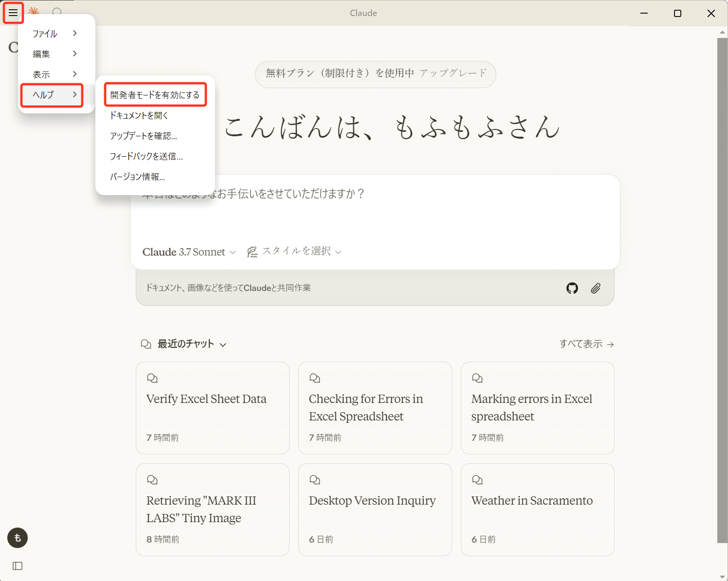728x581 pixels.
Task: Collapse 最近のチャット with its chevron
Action: pos(224,344)
